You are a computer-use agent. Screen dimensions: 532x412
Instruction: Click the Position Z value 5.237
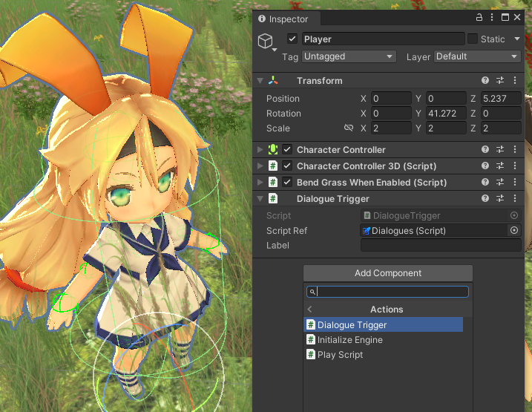501,99
